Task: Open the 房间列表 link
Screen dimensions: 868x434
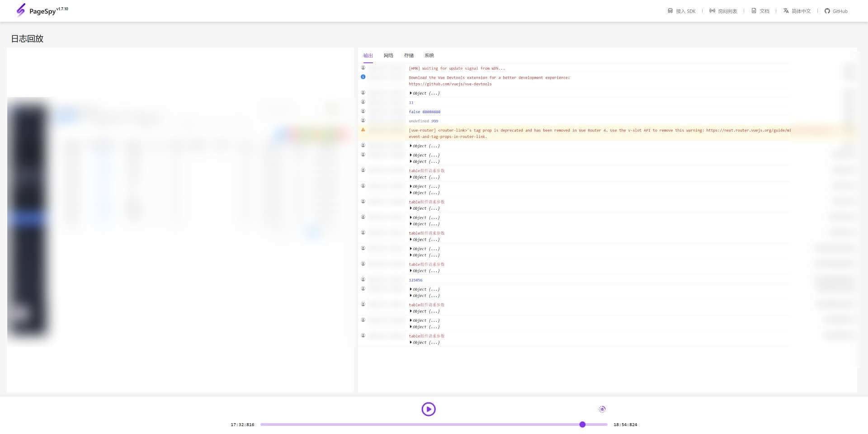Action: [727, 11]
